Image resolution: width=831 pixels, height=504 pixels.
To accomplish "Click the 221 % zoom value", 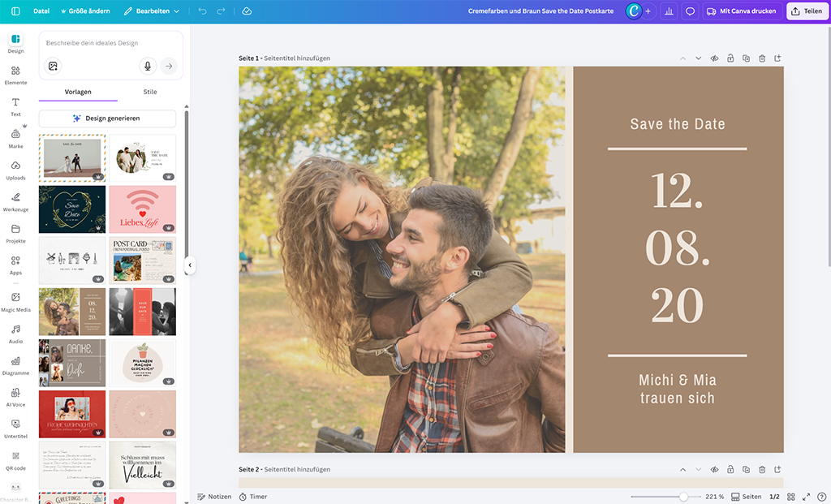I will (714, 497).
